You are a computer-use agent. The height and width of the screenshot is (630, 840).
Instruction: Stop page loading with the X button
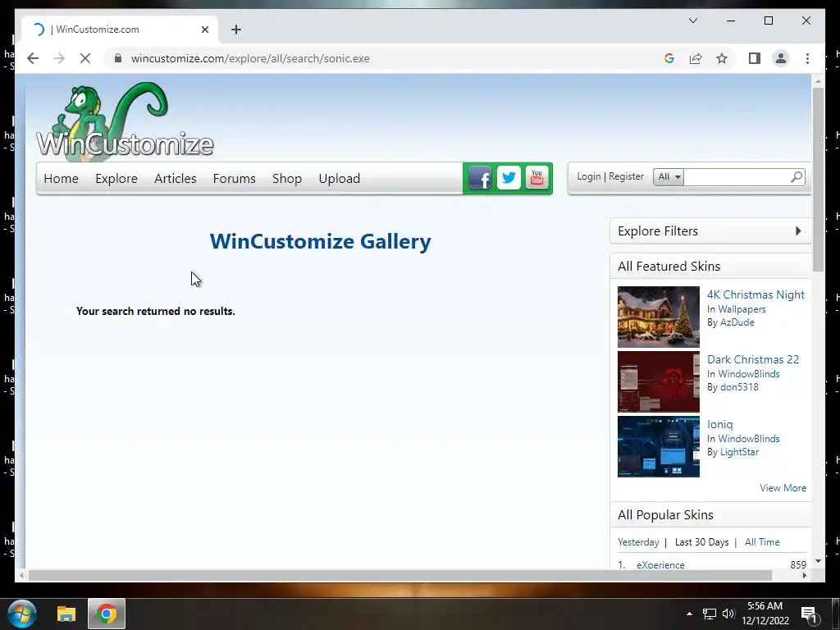(x=85, y=58)
